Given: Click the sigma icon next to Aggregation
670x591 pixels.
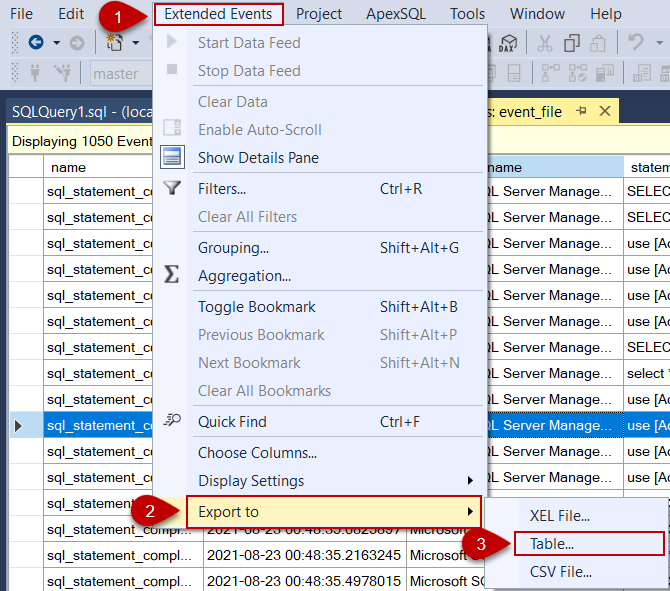Looking at the screenshot, I should click(x=171, y=274).
